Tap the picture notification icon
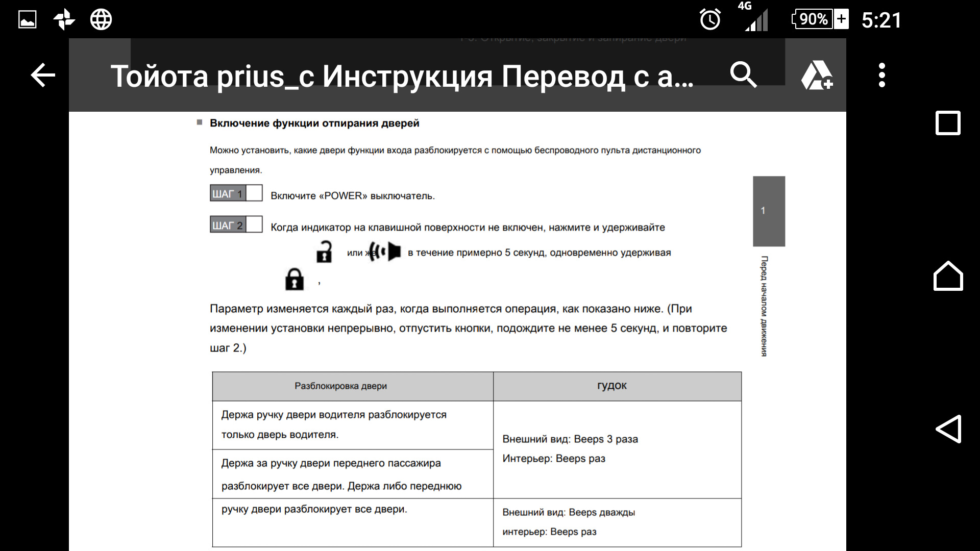Screen dimensions: 980x551 (x=28, y=20)
